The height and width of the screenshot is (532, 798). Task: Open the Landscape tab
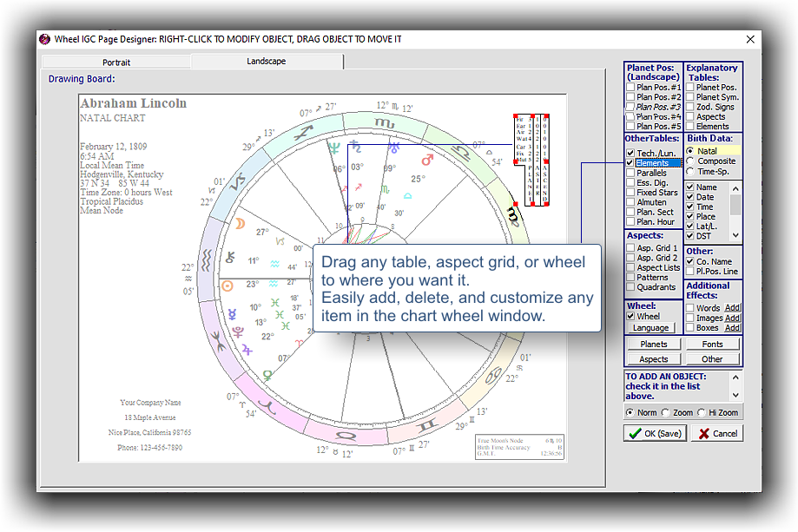coord(266,62)
